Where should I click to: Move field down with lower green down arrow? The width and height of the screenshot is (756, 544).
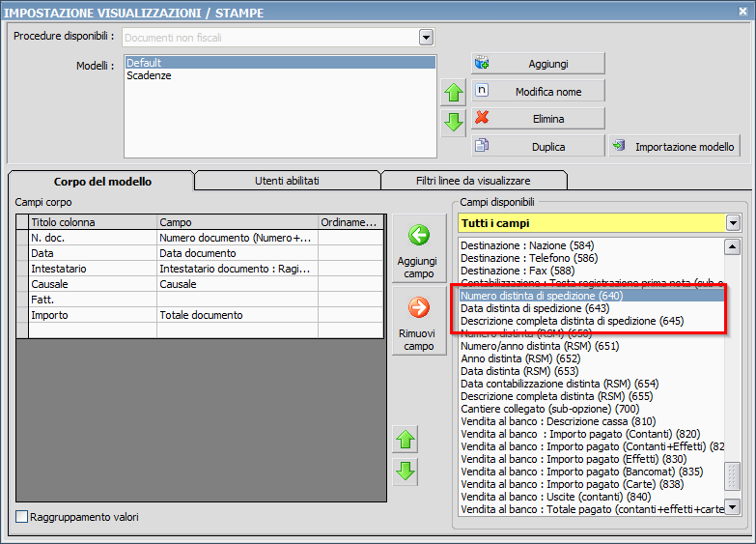(406, 471)
